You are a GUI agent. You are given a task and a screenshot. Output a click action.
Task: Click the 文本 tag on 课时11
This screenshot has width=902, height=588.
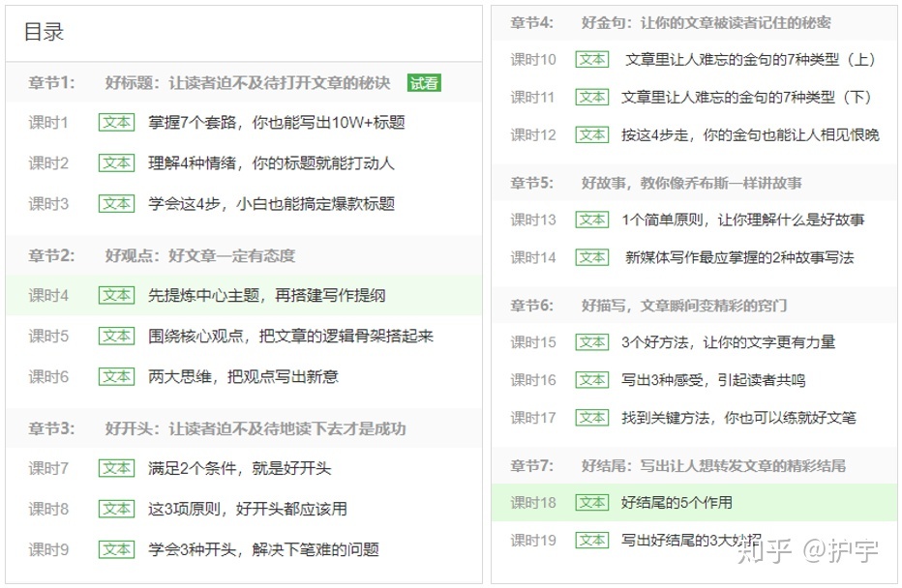592,97
